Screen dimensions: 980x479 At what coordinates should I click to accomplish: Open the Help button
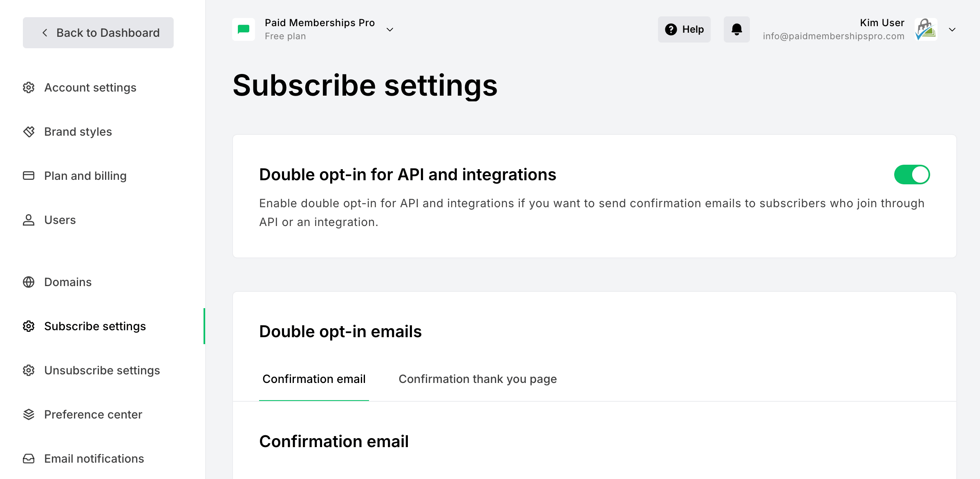pos(684,29)
